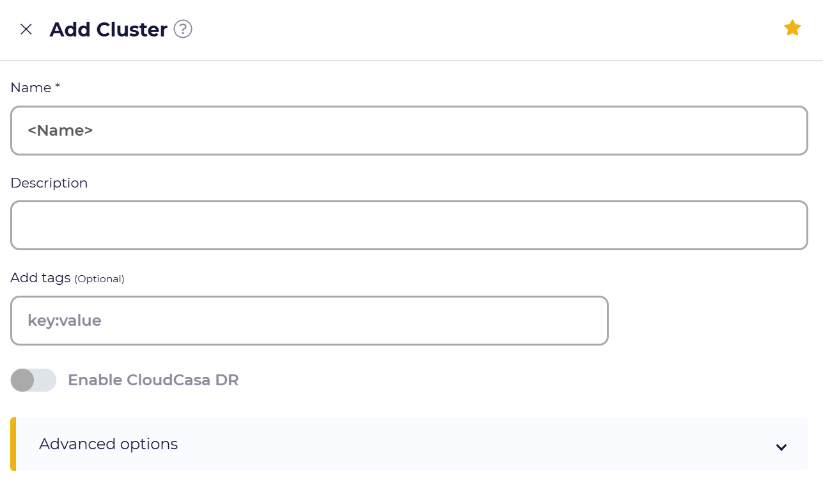Click the required asterisk next to Name
The height and width of the screenshot is (487, 823).
[x=58, y=86]
